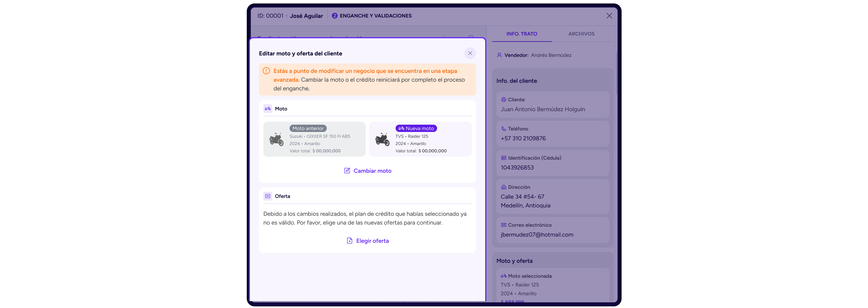The height and width of the screenshot is (308, 868).
Task: Click the pencil edit icon beside Cambiar moto
Action: click(x=347, y=171)
